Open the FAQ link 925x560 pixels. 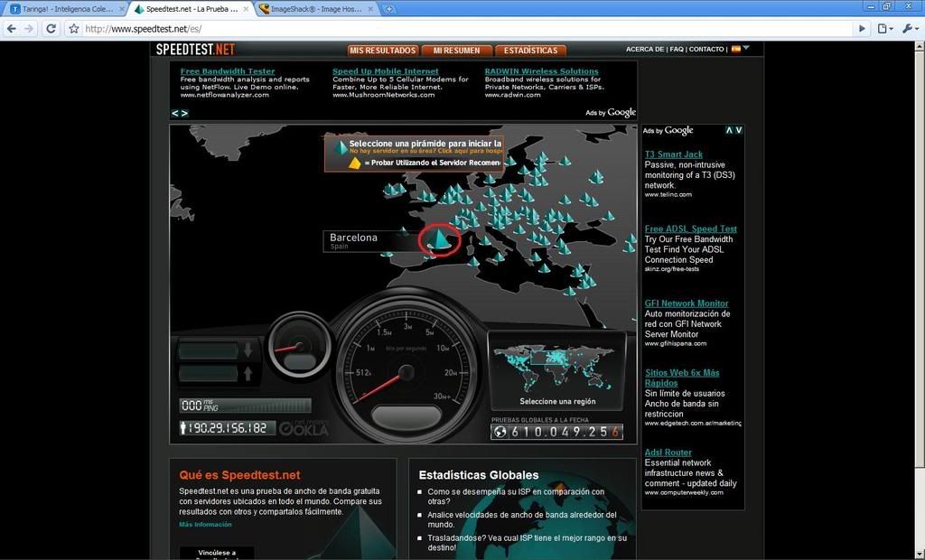[677, 50]
